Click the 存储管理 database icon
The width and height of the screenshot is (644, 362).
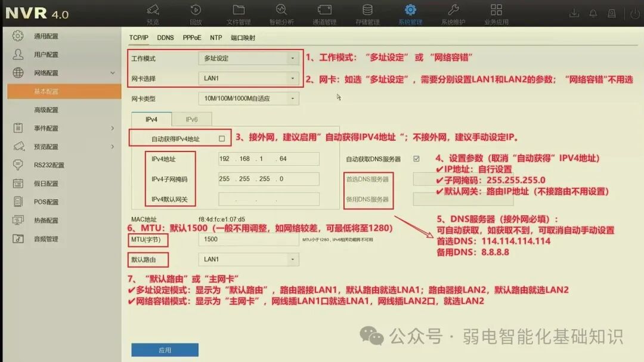click(x=366, y=13)
